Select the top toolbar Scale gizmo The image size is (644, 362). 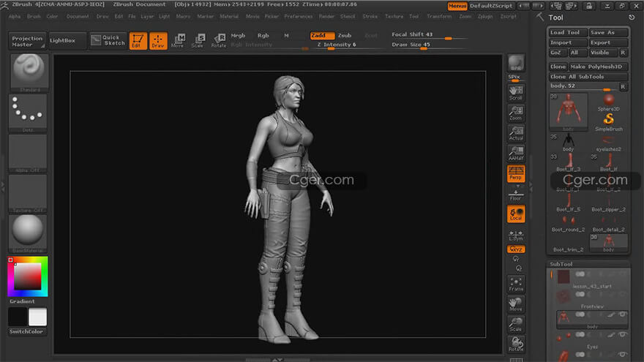tap(198, 41)
